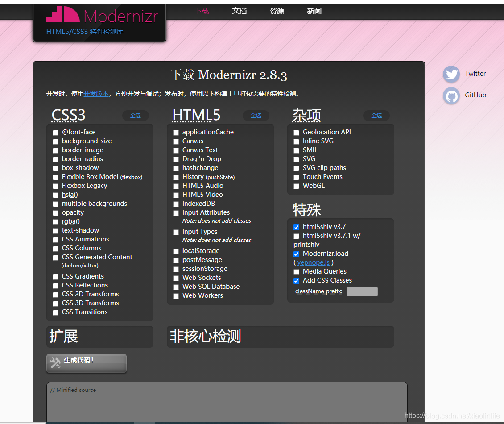Check the Geolocation API option

pyautogui.click(x=296, y=133)
